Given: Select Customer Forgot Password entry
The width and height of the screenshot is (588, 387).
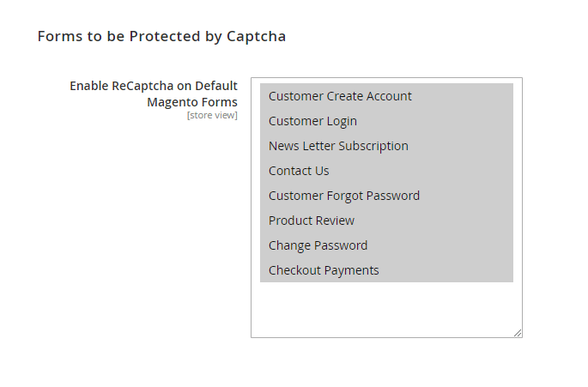Looking at the screenshot, I should 344,196.
